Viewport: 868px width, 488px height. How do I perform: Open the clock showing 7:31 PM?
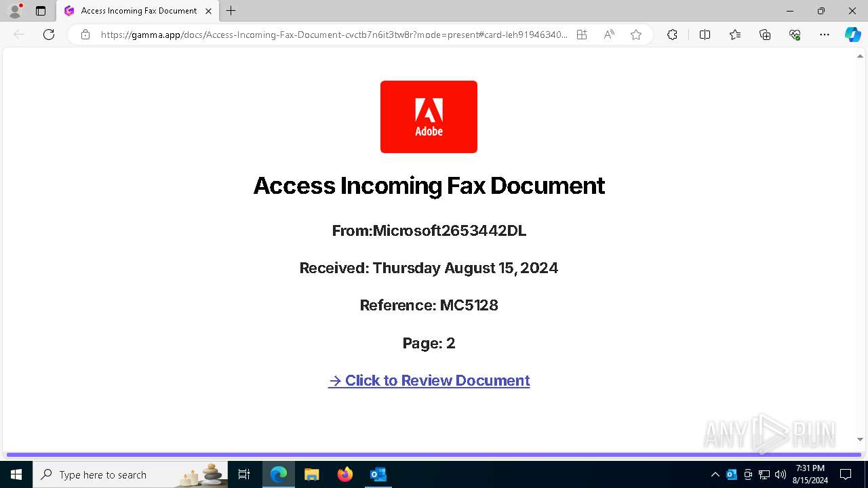pos(810,474)
